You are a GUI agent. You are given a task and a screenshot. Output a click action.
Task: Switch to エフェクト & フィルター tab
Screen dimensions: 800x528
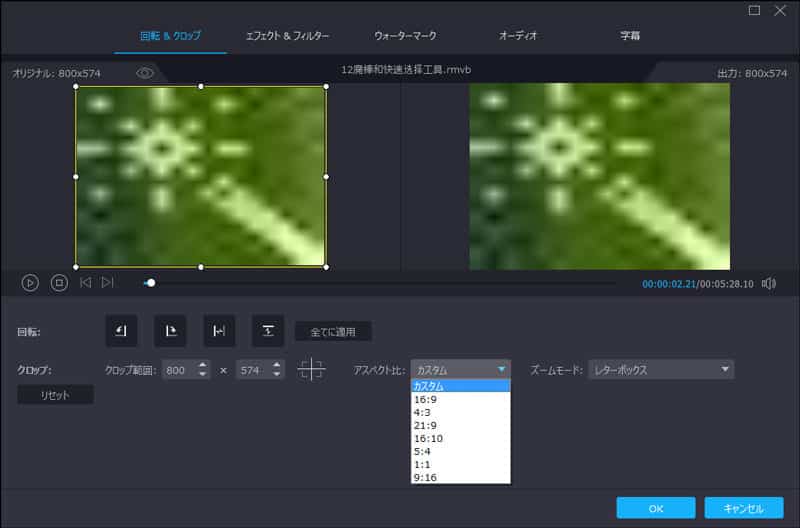point(287,36)
